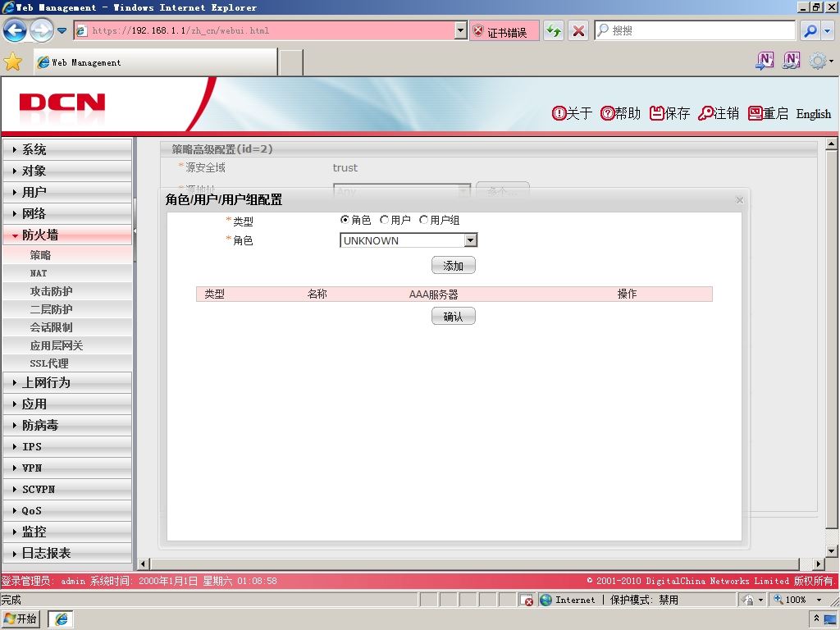Open the 会话限制 submenu item
The height and width of the screenshot is (630, 840).
pyautogui.click(x=67, y=327)
